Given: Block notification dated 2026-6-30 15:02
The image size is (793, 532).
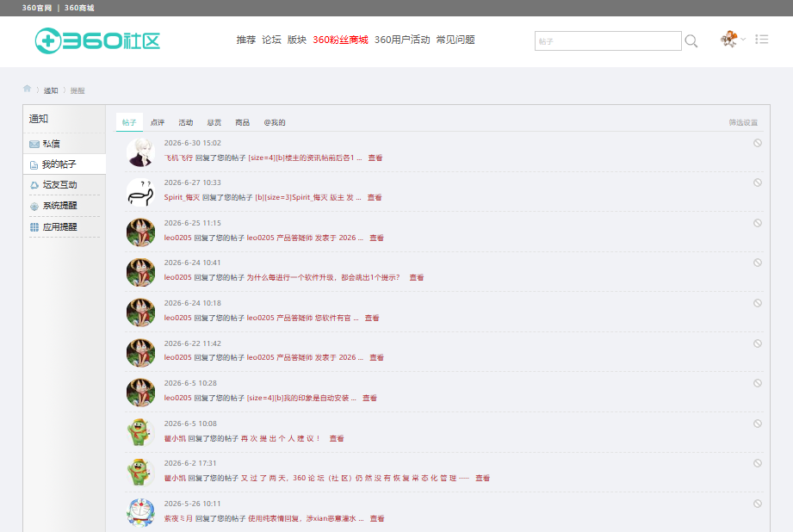Looking at the screenshot, I should click(758, 143).
